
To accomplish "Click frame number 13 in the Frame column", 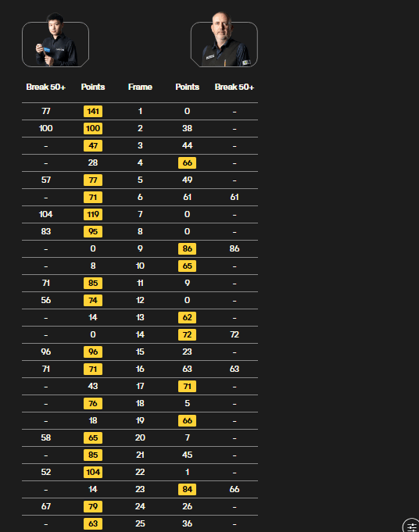I will [x=140, y=317].
